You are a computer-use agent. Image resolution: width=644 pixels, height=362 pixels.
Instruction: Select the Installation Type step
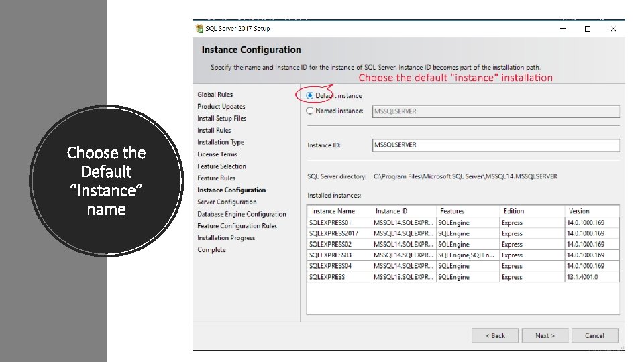coord(221,142)
